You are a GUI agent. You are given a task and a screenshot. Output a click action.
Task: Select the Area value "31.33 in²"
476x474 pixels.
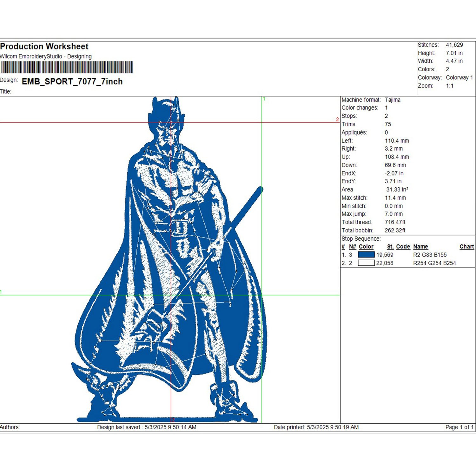[397, 190]
